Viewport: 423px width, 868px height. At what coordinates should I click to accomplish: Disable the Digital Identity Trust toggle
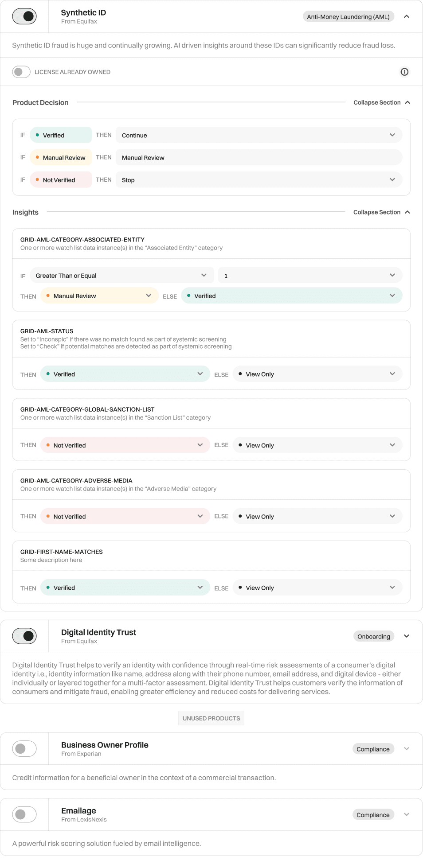tap(24, 636)
